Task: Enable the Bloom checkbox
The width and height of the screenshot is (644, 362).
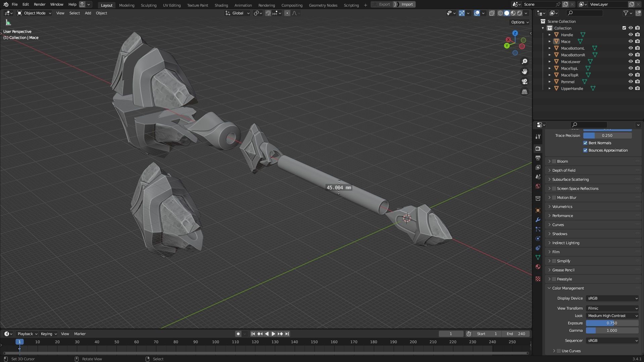Action: click(x=554, y=161)
